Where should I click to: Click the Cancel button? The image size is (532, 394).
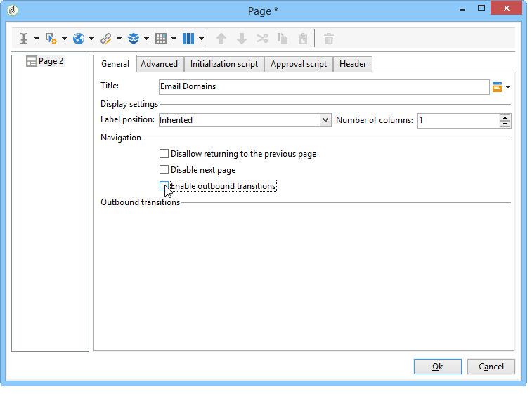tap(491, 367)
